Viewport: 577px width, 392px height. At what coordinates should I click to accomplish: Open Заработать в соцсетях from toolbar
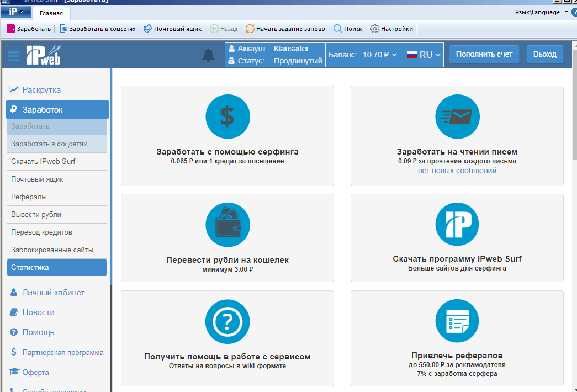click(98, 29)
